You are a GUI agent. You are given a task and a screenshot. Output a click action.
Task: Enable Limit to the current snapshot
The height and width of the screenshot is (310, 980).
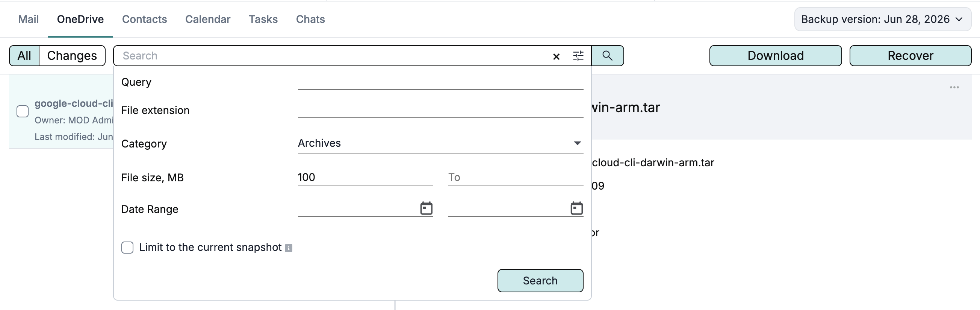[127, 248]
